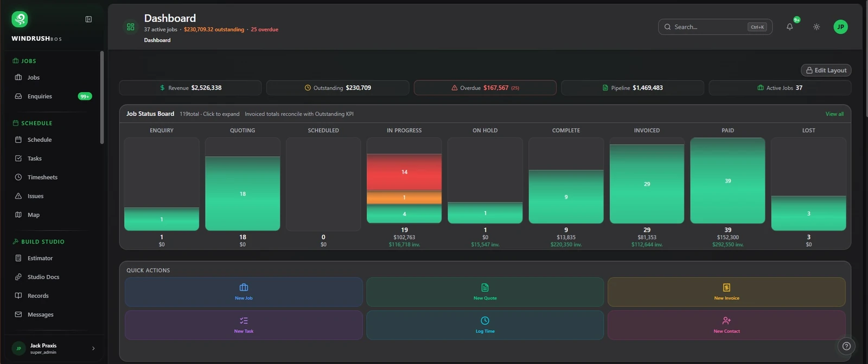The height and width of the screenshot is (364, 868).
Task: Click the Dashboard breadcrumb
Action: (157, 40)
